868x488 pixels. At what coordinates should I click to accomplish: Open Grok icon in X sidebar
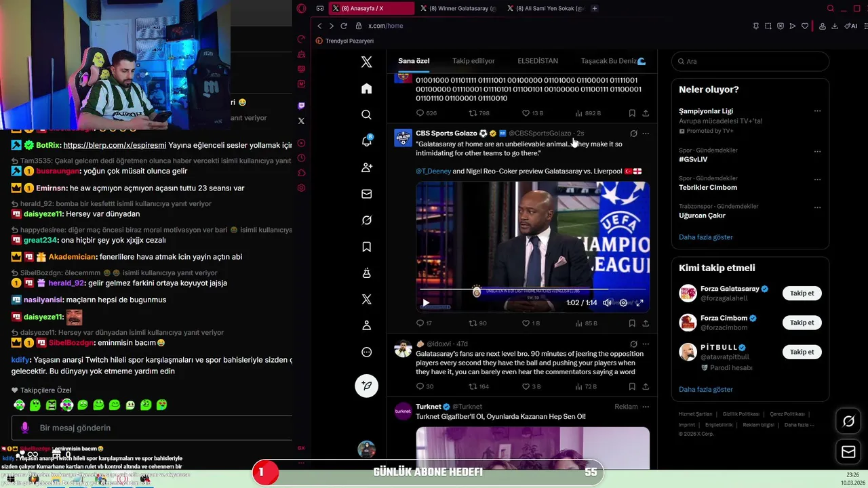(366, 220)
